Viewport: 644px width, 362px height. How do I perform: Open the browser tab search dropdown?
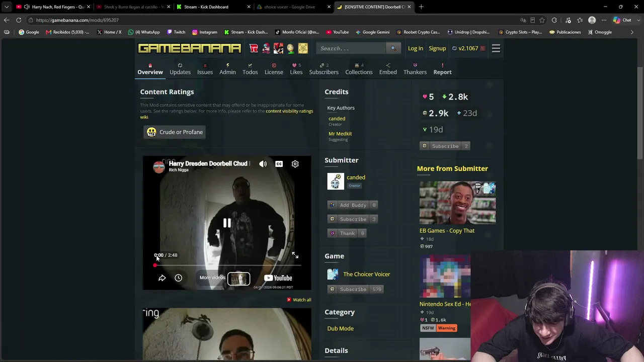[x=7, y=7]
